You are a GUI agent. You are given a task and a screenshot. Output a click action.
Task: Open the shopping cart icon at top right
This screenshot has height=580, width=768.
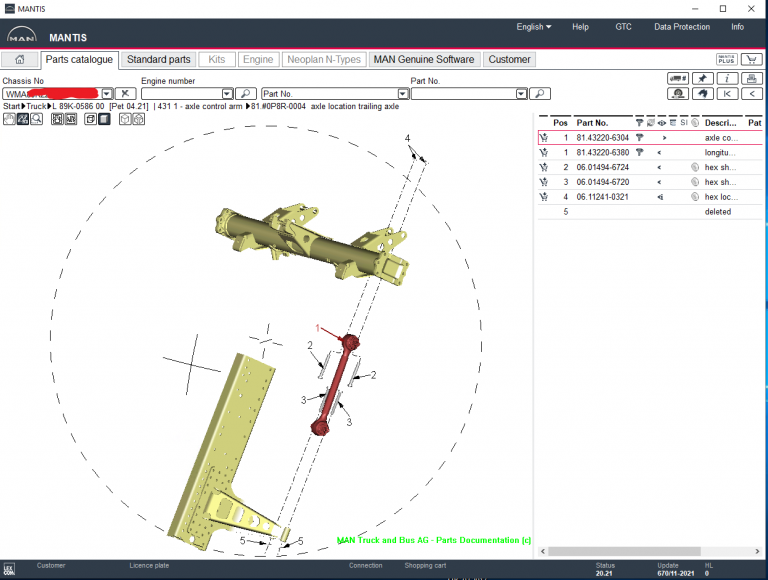tap(751, 60)
